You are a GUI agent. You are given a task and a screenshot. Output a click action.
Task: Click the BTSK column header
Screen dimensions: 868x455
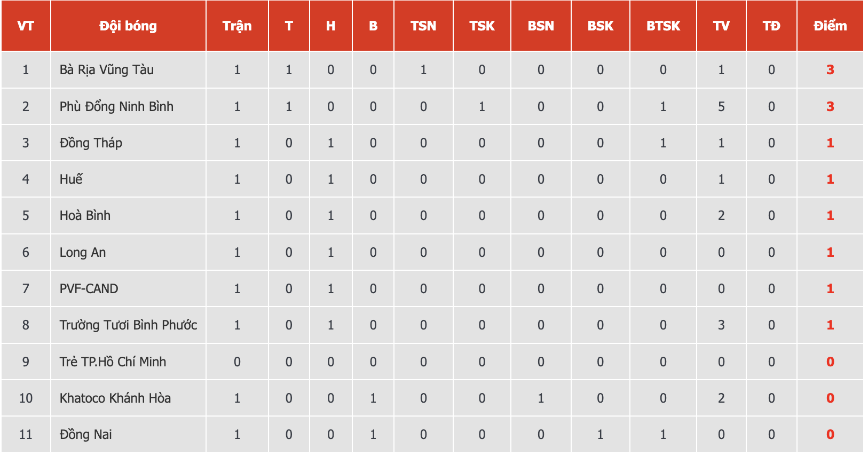coord(663,26)
